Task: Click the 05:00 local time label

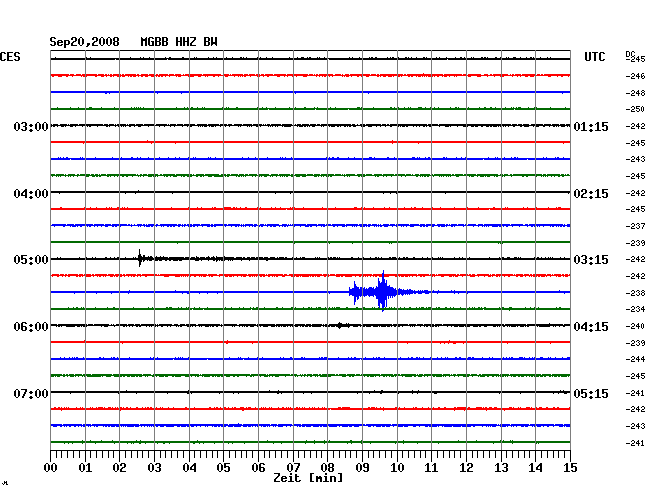Action: [31, 260]
